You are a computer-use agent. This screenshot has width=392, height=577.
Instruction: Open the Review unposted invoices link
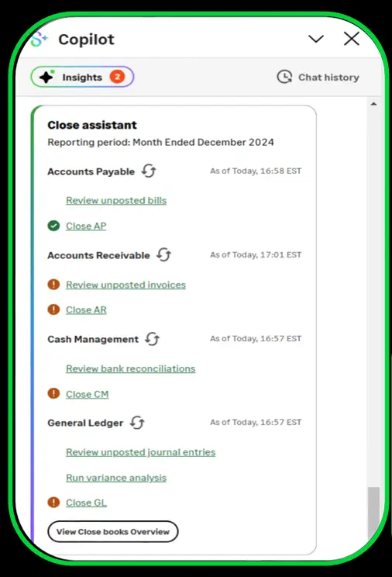point(126,285)
